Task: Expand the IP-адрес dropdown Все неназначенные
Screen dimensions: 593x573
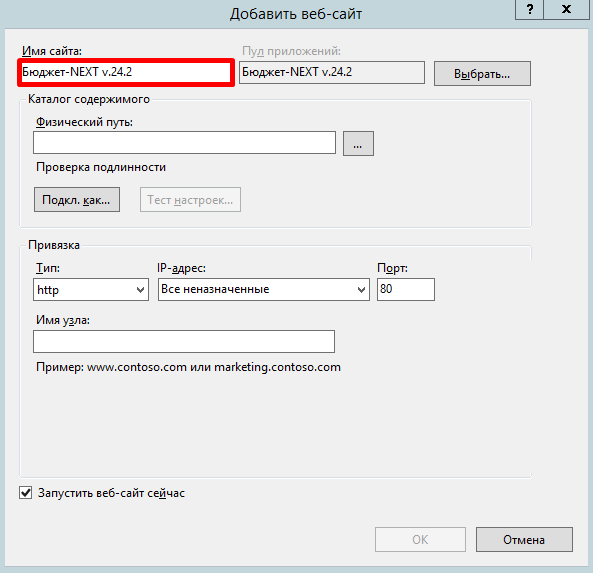Action: coord(264,290)
